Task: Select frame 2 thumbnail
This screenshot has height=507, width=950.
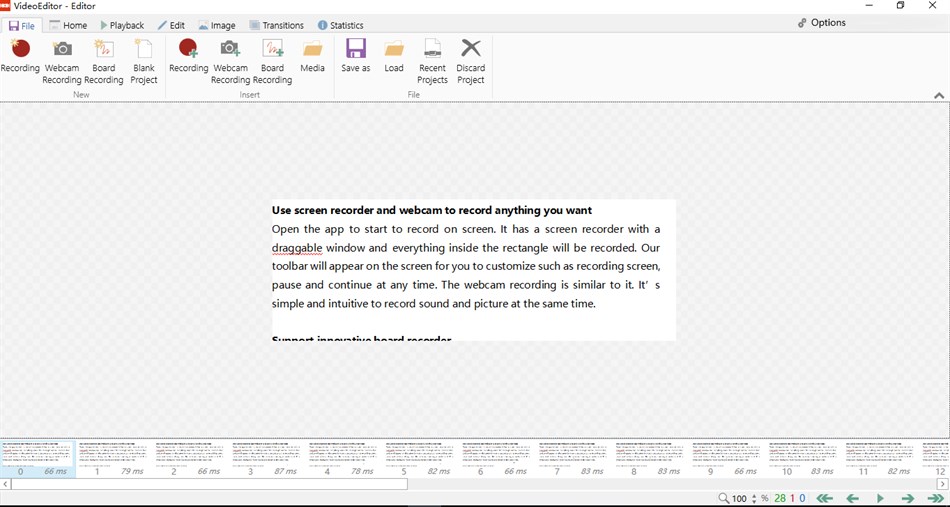Action: (191, 459)
